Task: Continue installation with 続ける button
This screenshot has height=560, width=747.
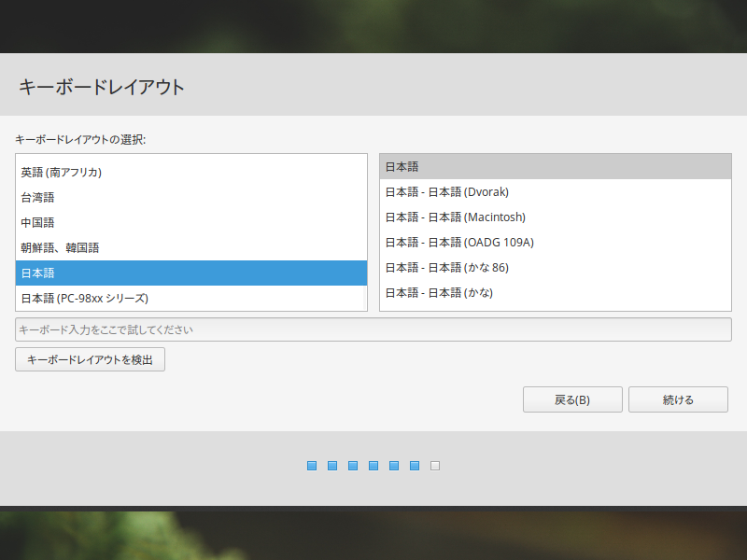Action: (678, 399)
